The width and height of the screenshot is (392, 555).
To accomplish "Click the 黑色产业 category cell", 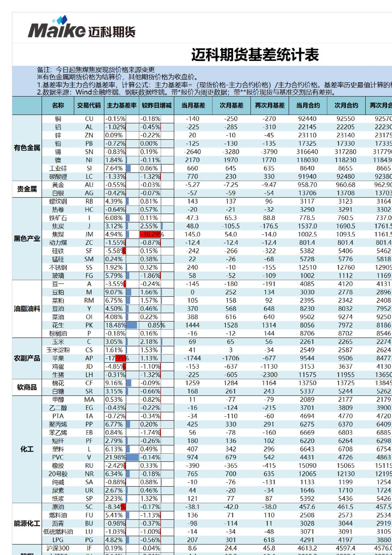I will (27, 239).
